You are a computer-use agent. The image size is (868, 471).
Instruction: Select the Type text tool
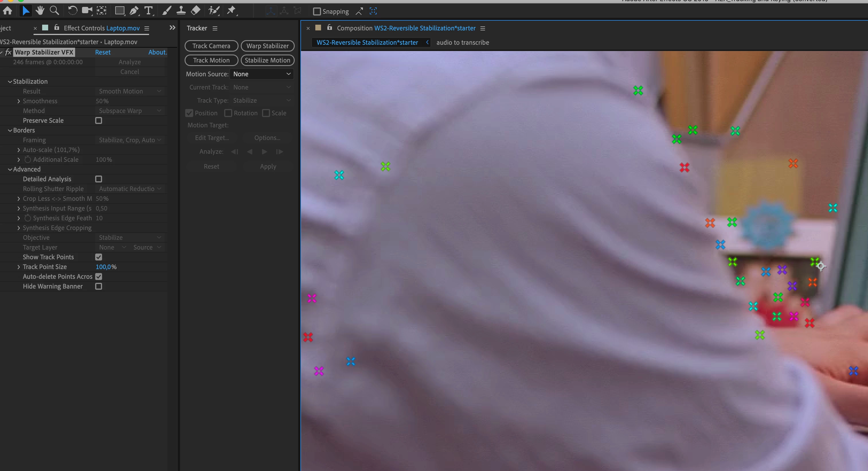pos(148,11)
